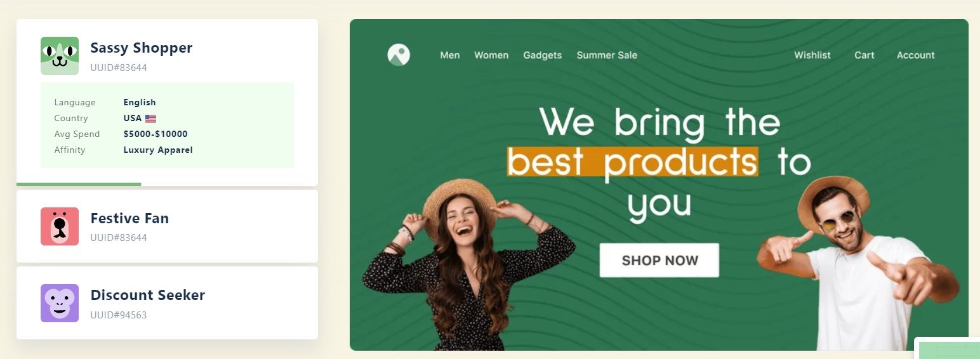Expand the Discount Seeker persona card
The height and width of the screenshot is (359, 980).
(x=167, y=303)
